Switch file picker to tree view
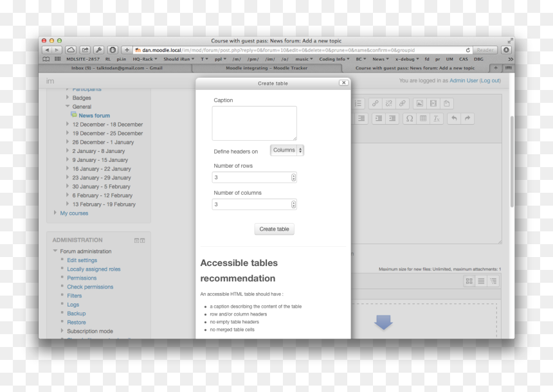Viewport: 553px width, 392px height. click(493, 281)
